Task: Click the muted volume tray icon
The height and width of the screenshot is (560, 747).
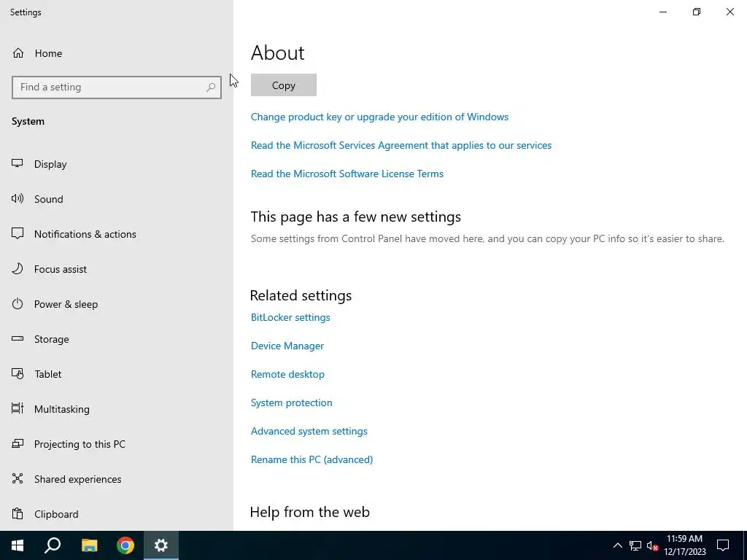Action: click(652, 545)
